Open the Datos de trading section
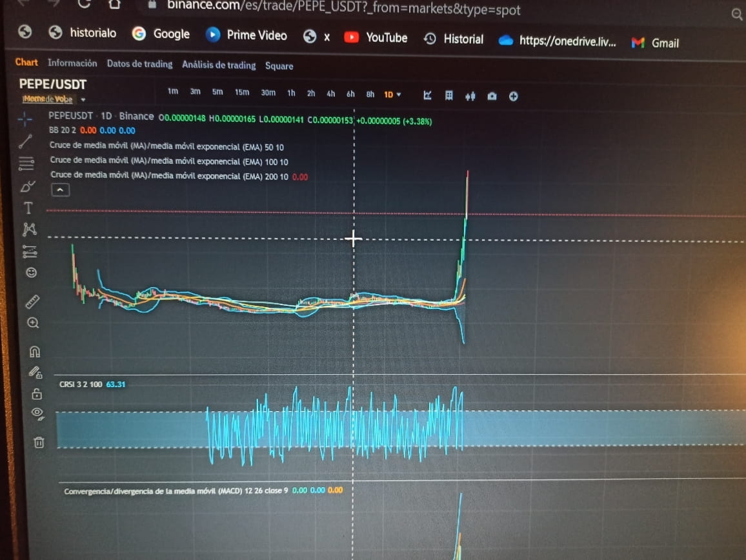The image size is (746, 560). (x=140, y=63)
